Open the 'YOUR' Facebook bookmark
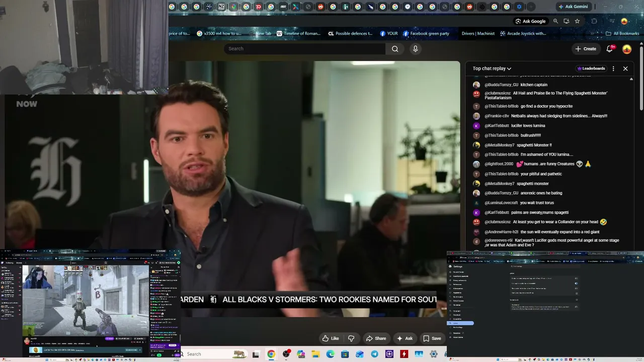The width and height of the screenshot is (644, 362). [389, 34]
